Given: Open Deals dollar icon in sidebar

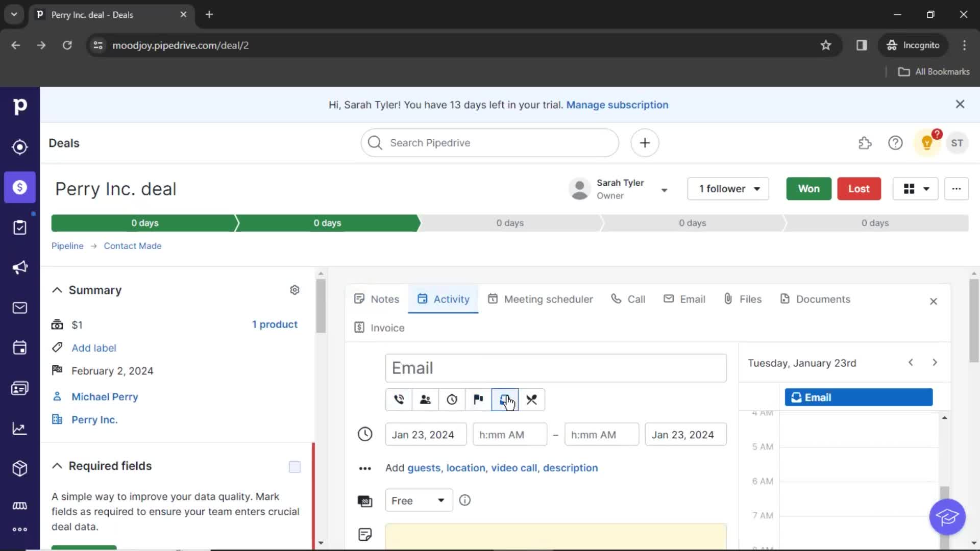Looking at the screenshot, I should click(x=20, y=187).
